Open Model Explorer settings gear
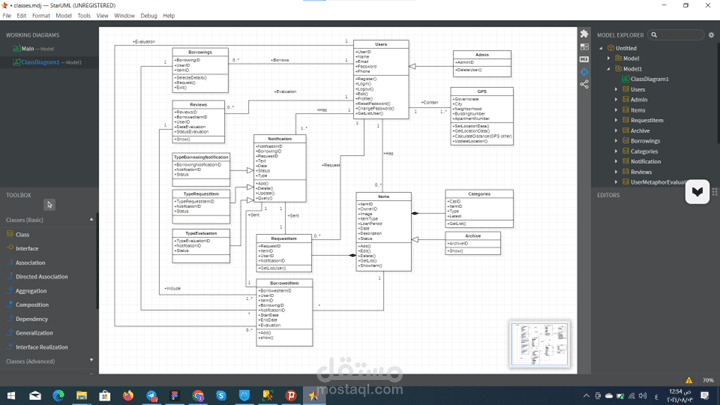 [711, 35]
